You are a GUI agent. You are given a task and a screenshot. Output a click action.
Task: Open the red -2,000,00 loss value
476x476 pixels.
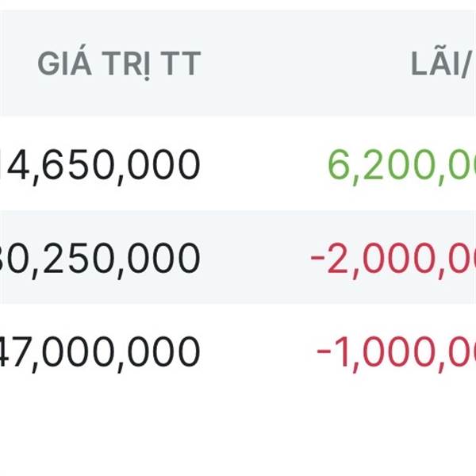pyautogui.click(x=393, y=258)
